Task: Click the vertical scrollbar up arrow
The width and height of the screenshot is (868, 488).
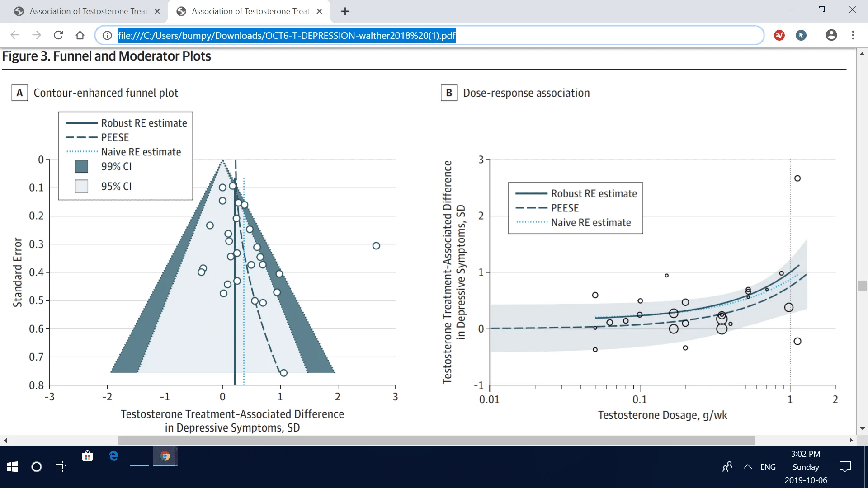Action: tap(862, 54)
